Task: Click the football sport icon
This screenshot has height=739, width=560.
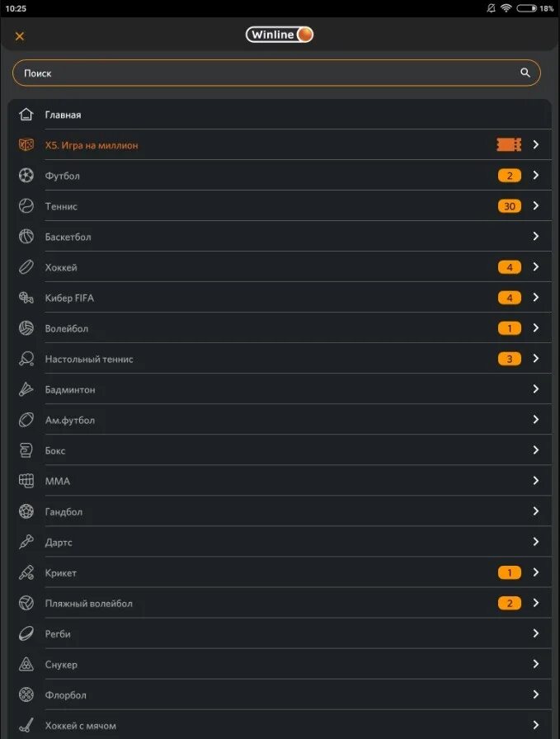Action: coord(26,176)
